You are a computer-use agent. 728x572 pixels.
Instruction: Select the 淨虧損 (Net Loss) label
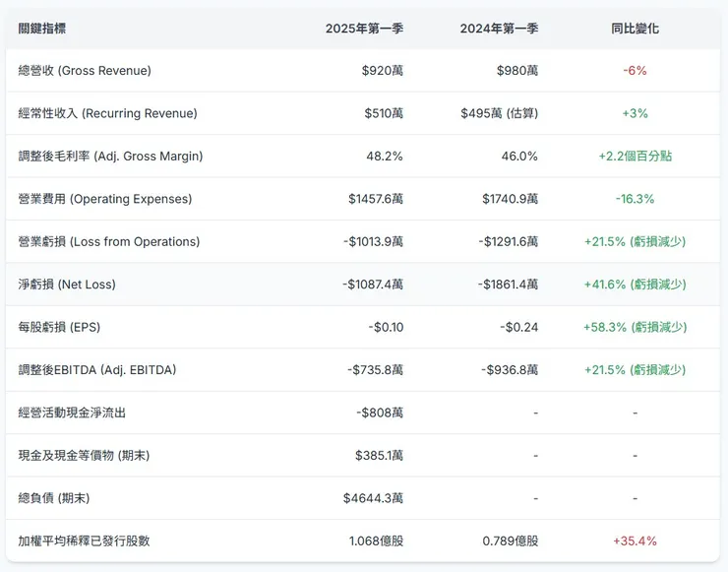coord(67,285)
